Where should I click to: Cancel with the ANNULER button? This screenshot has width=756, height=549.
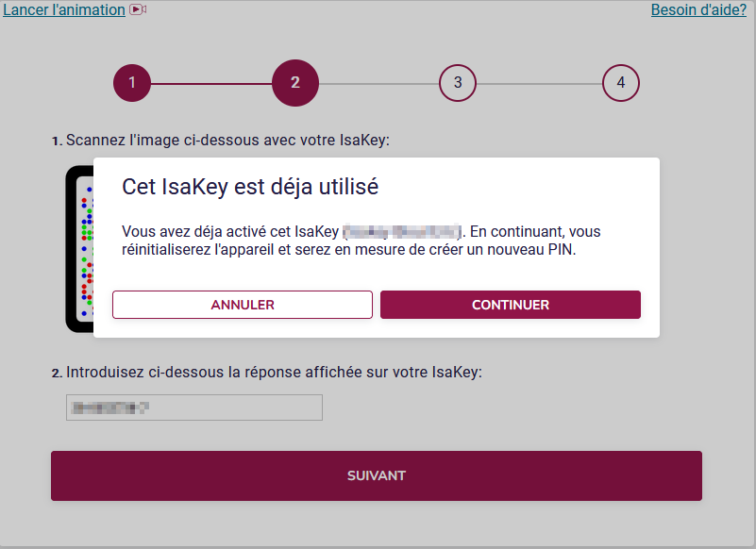point(243,305)
